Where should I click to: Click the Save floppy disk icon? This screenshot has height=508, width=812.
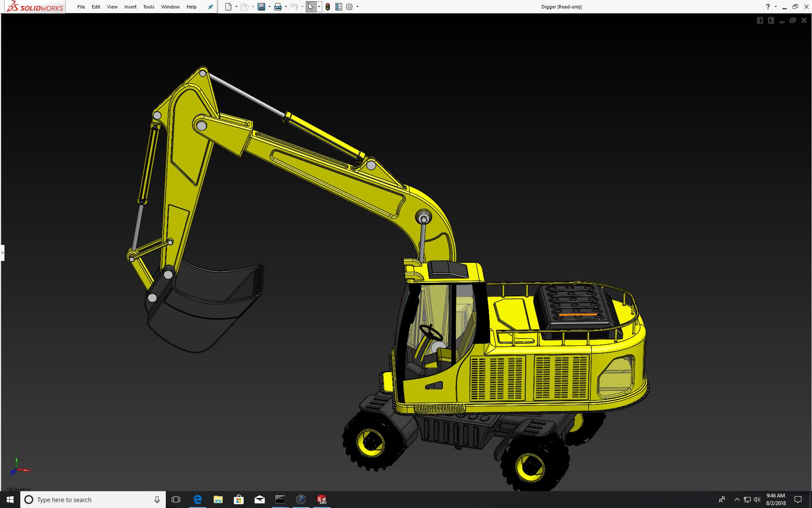click(261, 7)
